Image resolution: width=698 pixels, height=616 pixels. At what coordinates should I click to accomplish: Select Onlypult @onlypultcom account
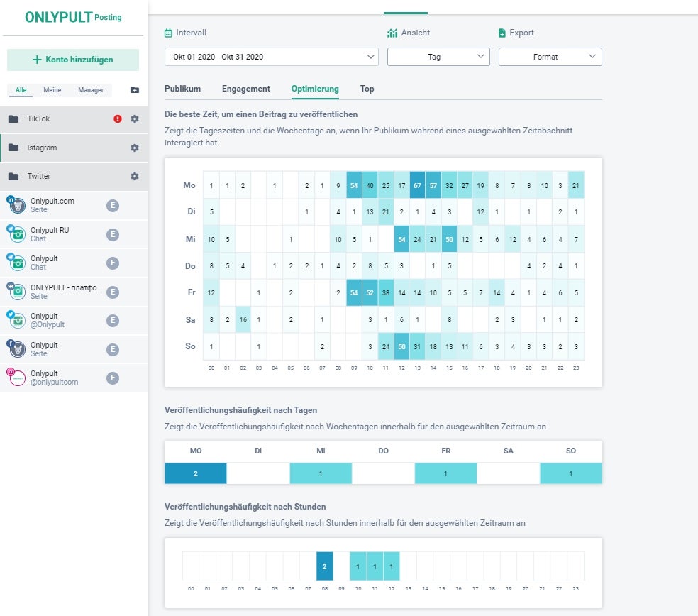pyautogui.click(x=74, y=378)
